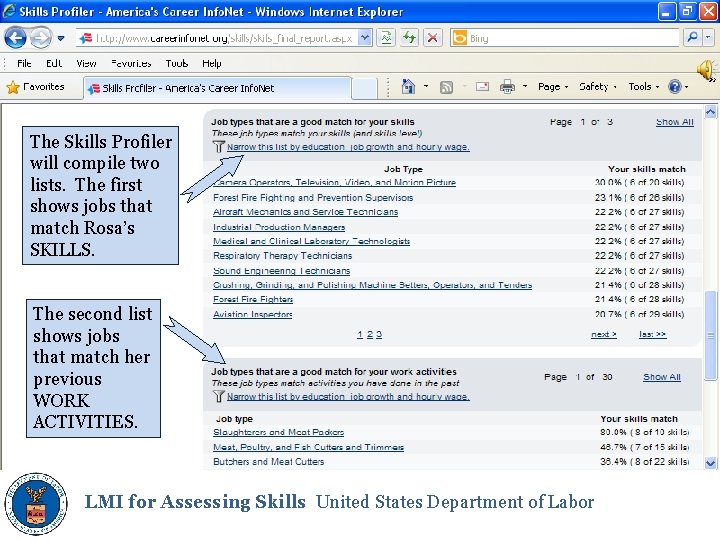
Task: Click Respiratory Therapy Technicians row text
Action: (x=282, y=256)
